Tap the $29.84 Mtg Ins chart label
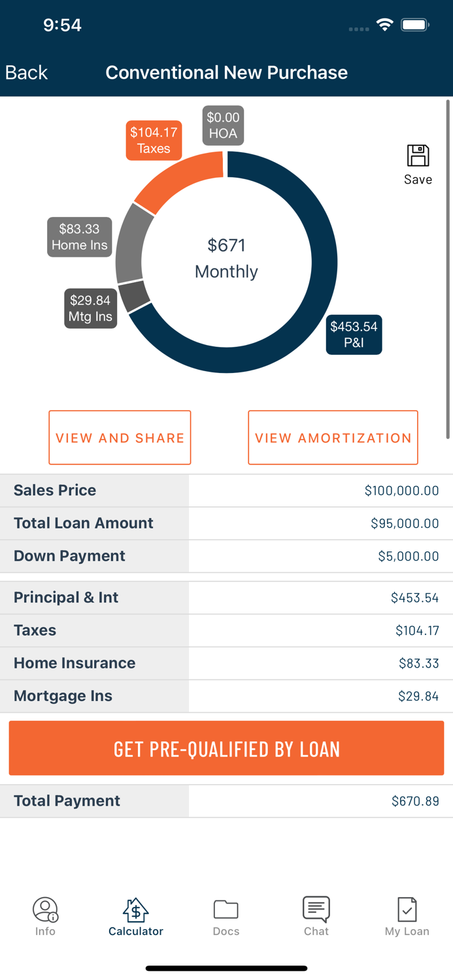 90,308
